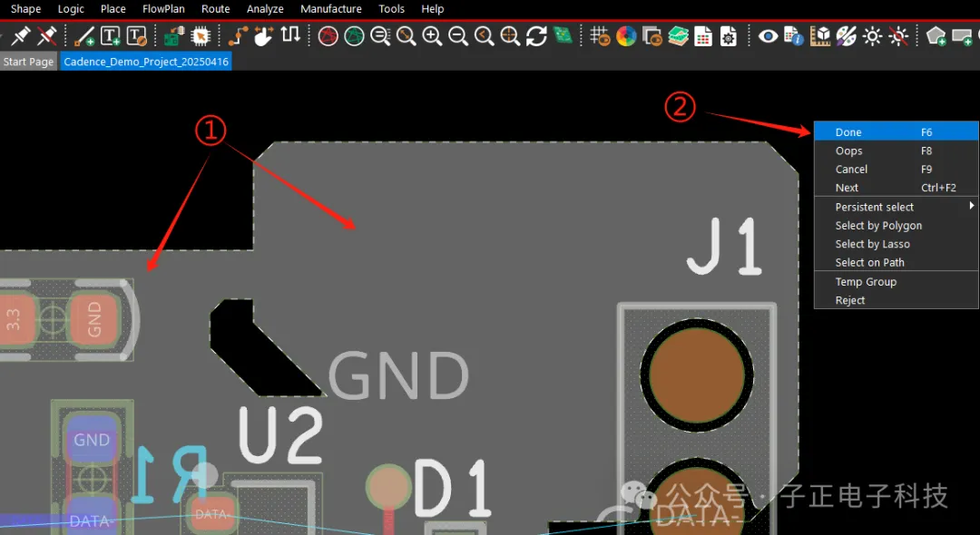Image resolution: width=980 pixels, height=535 pixels.
Task: Click the green ratsnest circle icon
Action: pos(355,36)
